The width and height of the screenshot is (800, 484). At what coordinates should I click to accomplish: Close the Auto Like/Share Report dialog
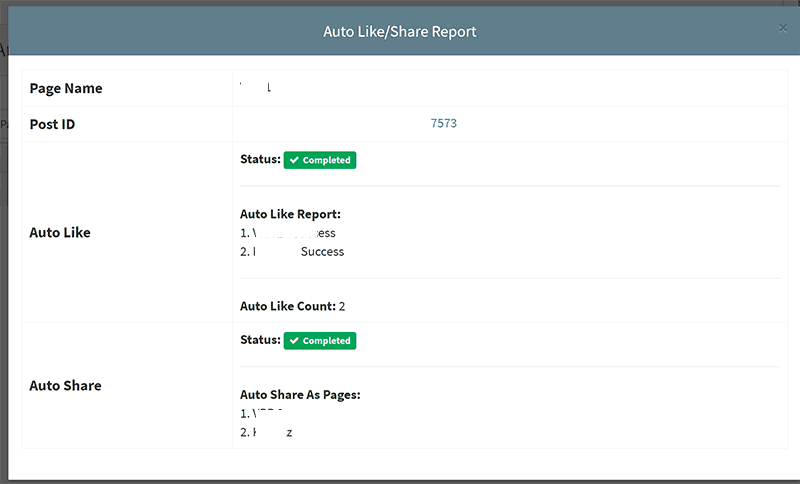783,29
